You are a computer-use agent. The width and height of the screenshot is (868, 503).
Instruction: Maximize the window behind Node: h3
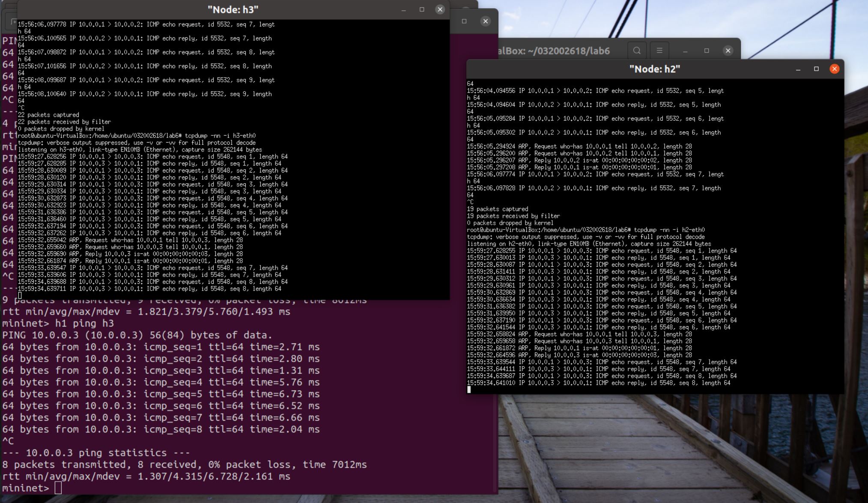(464, 21)
